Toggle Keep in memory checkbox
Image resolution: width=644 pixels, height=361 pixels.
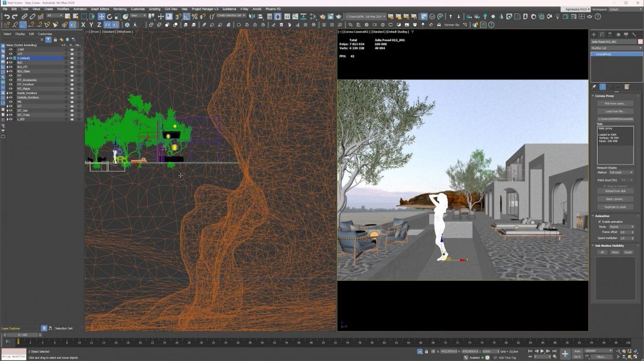pos(605,186)
